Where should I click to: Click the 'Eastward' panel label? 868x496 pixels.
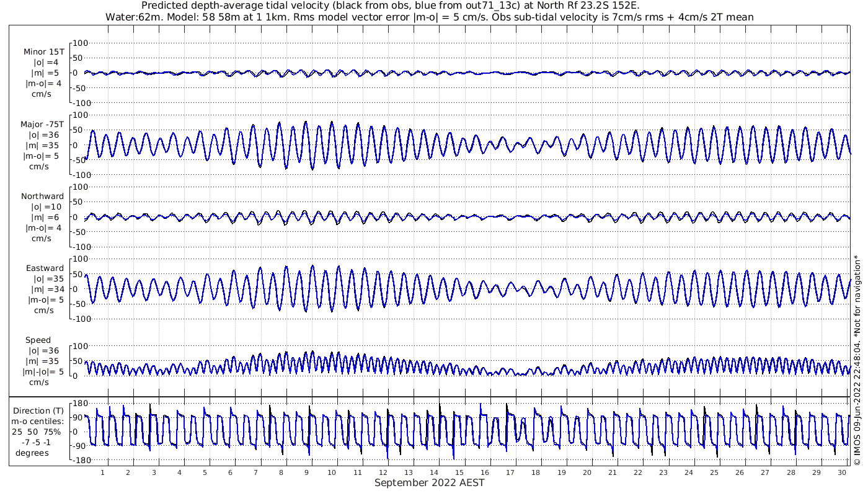pos(45,268)
